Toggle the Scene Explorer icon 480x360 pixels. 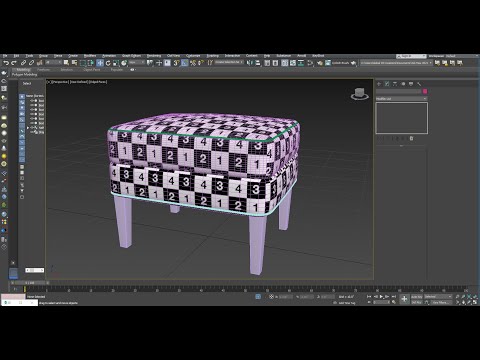(x=267, y=63)
